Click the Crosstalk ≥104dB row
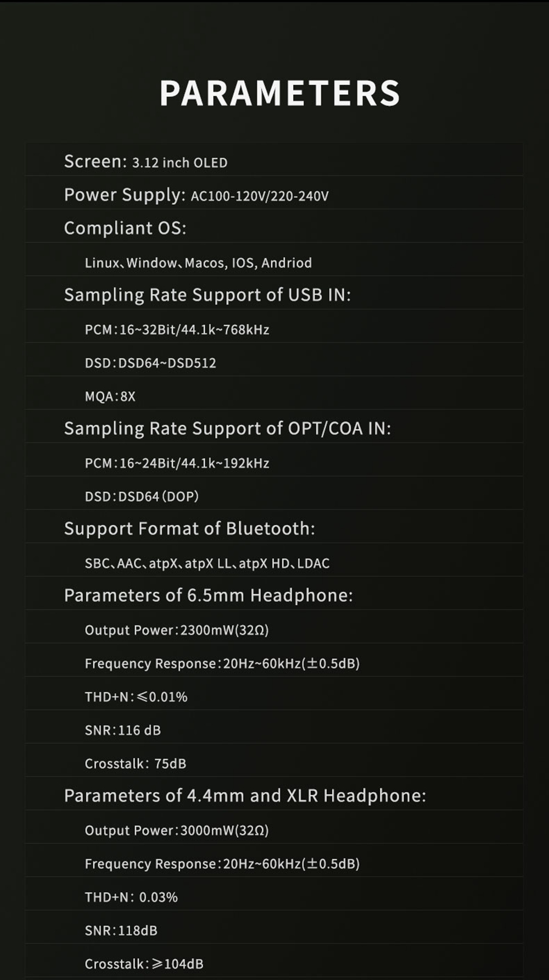The width and height of the screenshot is (549, 980). coord(144,964)
